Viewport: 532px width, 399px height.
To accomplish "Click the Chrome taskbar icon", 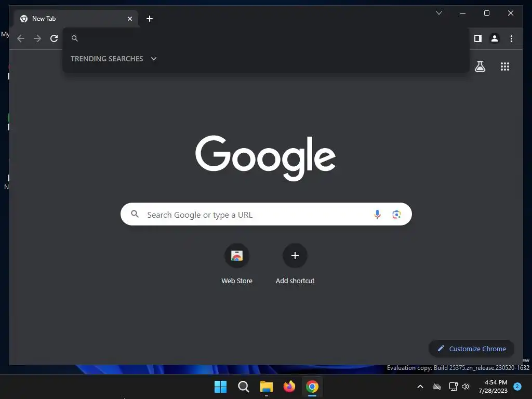I will point(312,387).
